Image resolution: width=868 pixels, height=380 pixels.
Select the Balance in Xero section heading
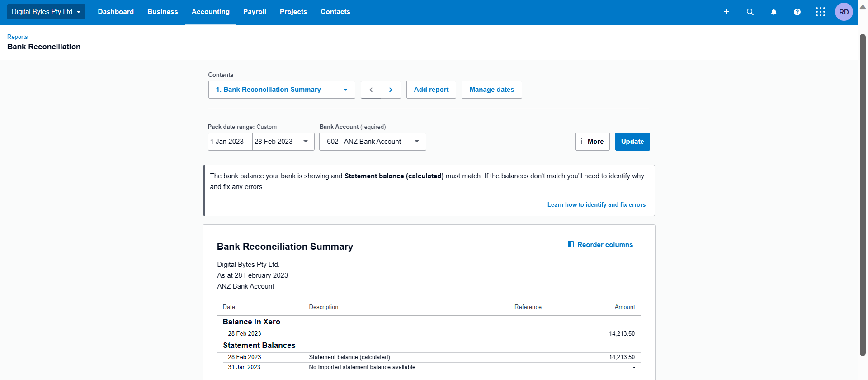coord(251,322)
